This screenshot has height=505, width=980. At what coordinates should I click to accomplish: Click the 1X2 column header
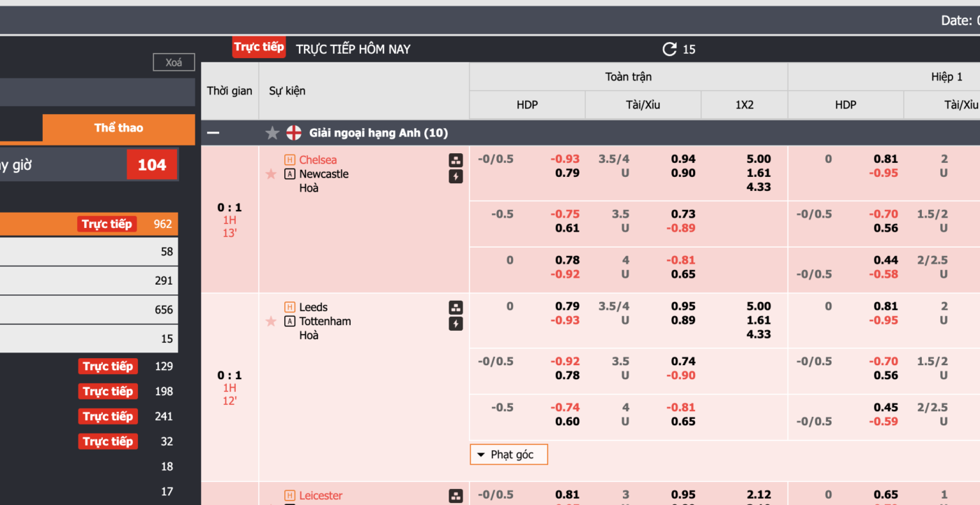(x=744, y=105)
